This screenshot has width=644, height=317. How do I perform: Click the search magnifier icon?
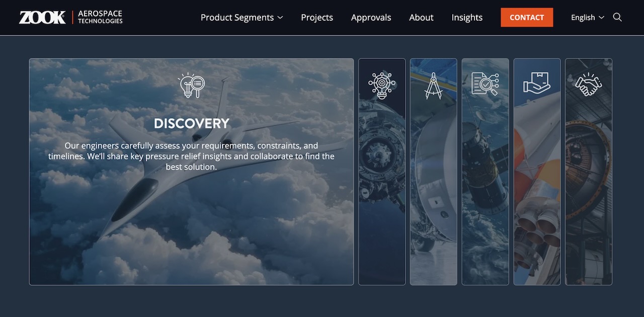[x=617, y=17]
